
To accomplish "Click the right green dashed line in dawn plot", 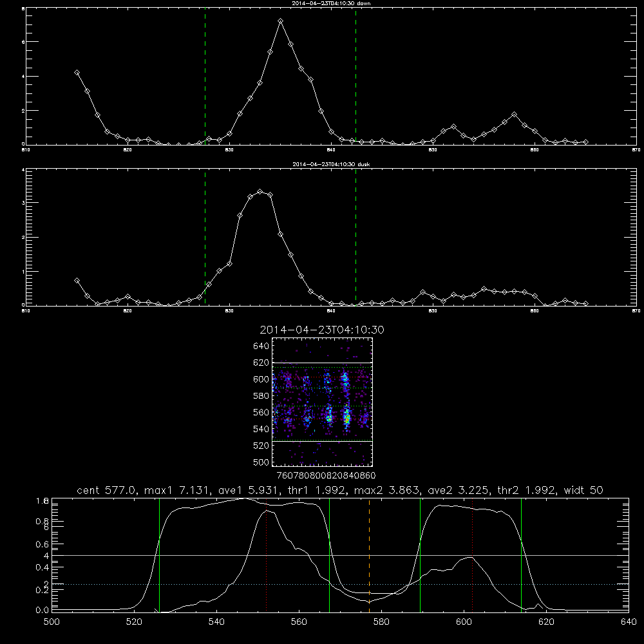I will [x=355, y=77].
